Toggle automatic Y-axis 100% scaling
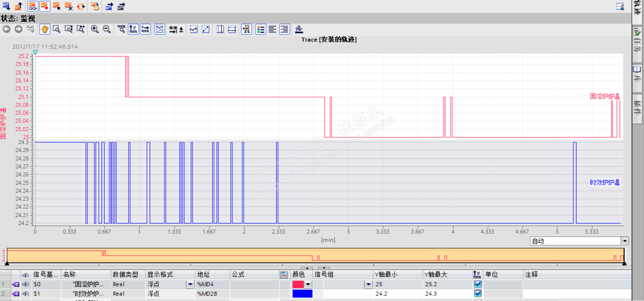This screenshot has width=644, height=301. 133,29
